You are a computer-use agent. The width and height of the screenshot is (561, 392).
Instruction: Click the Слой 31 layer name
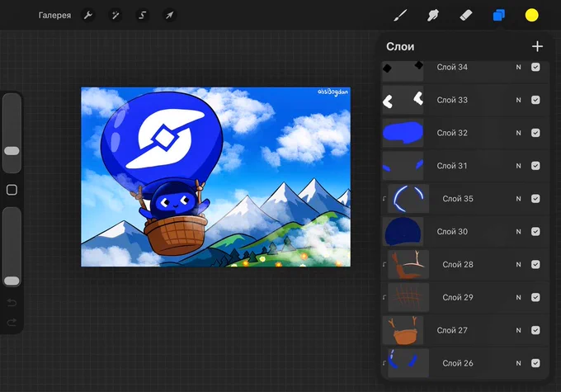[452, 166]
